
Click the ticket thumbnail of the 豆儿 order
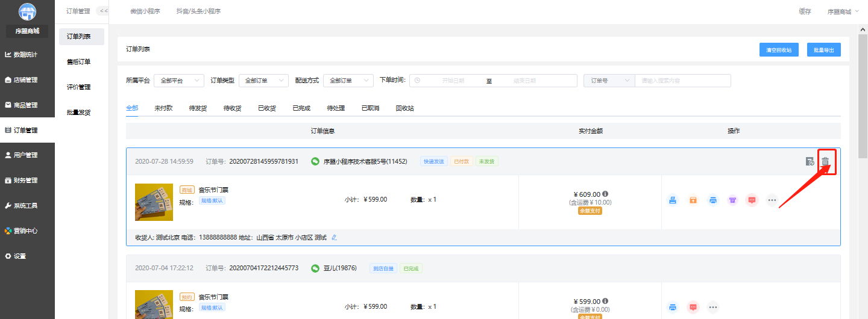point(154,305)
